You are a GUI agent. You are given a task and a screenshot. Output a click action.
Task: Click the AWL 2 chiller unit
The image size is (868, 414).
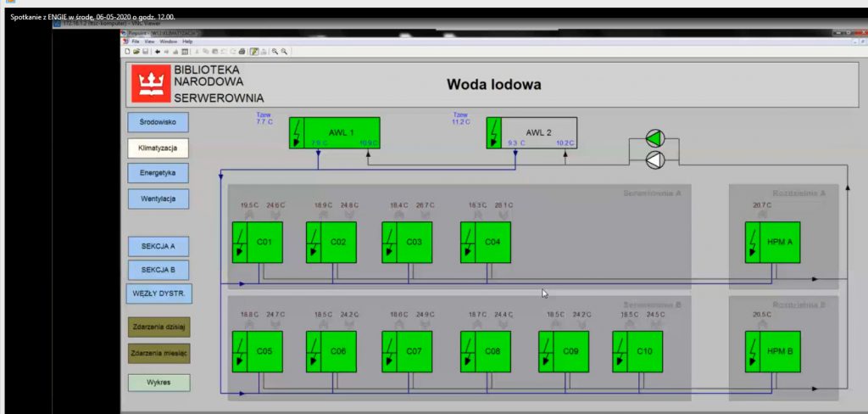pyautogui.click(x=531, y=133)
